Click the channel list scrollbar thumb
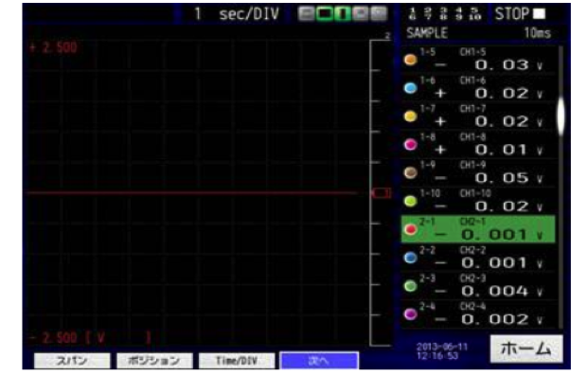588x376 pixels. pyautogui.click(x=561, y=116)
